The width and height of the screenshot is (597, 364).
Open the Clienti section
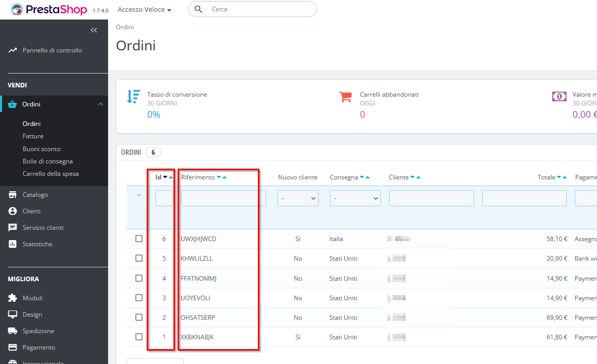pos(31,211)
